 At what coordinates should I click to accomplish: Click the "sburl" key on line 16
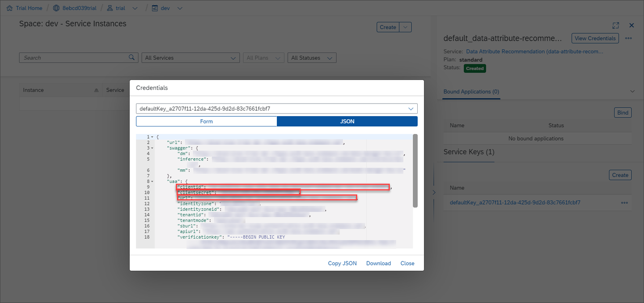click(x=187, y=226)
